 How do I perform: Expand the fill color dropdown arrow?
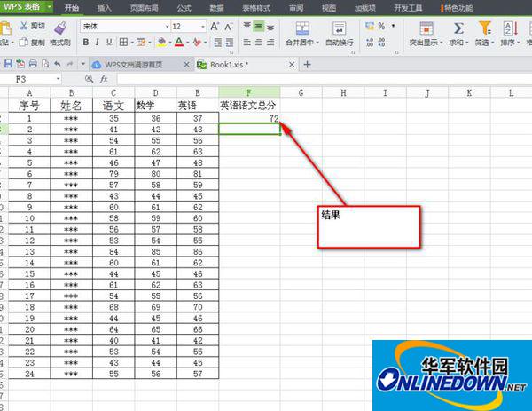pyautogui.click(x=169, y=43)
